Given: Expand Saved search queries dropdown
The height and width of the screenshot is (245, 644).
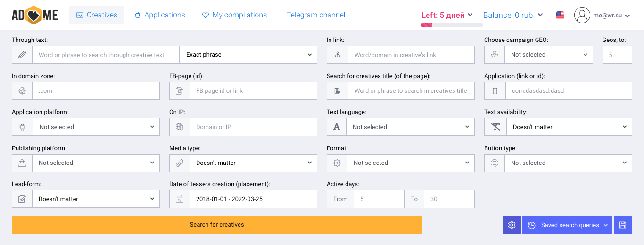Looking at the screenshot, I should pos(567,225).
